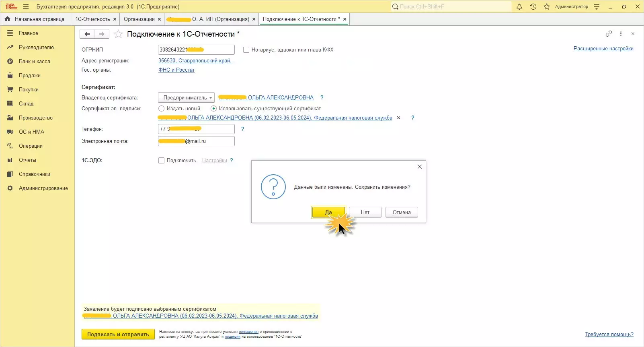Open help question mark next to phone field
Screen dimensions: 644x347
point(242,129)
